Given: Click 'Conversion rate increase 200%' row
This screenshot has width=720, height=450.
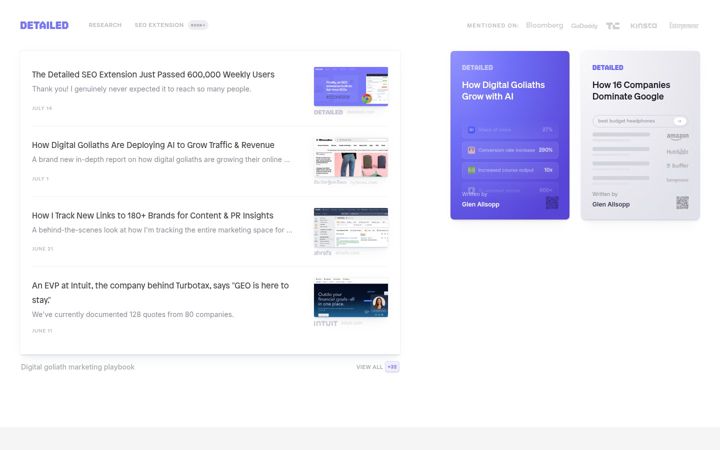Looking at the screenshot, I should 510,150.
